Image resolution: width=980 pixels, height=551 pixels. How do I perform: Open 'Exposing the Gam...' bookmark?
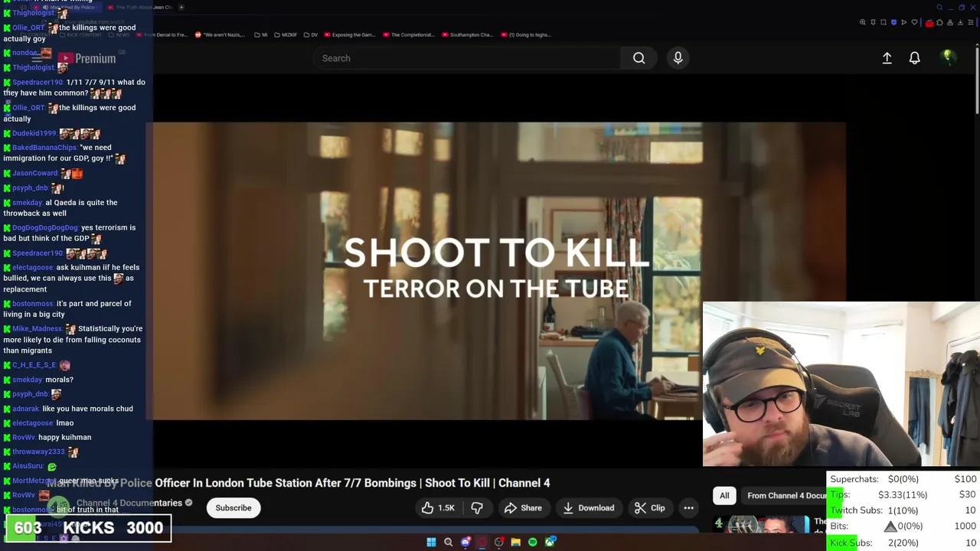tap(350, 34)
